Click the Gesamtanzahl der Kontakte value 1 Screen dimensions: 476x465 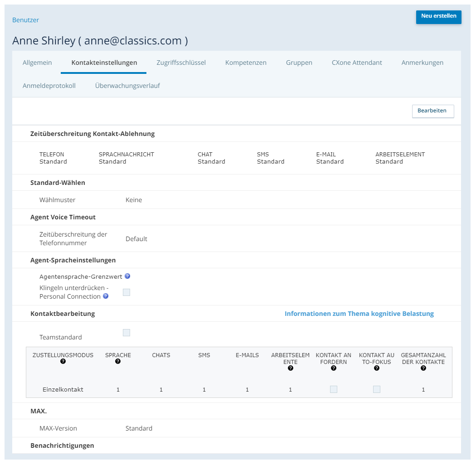tap(423, 389)
